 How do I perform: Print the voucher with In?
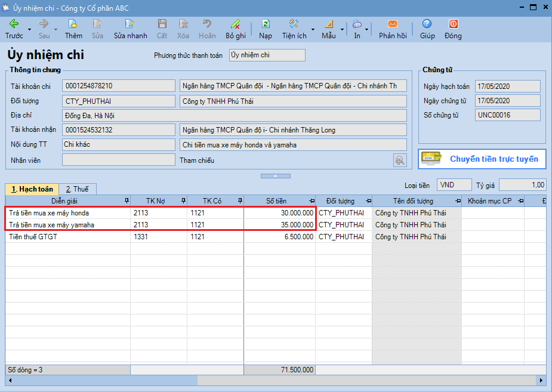click(357, 29)
